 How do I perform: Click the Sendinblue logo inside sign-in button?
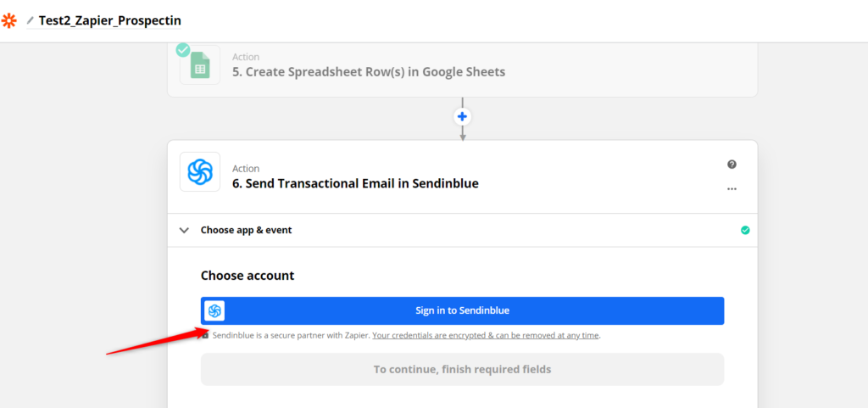[214, 310]
